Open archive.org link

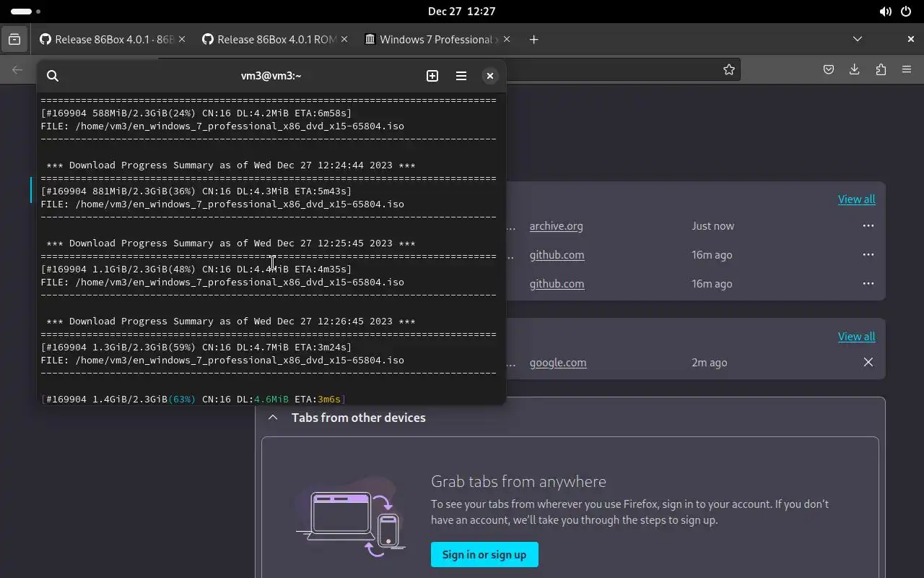click(556, 226)
